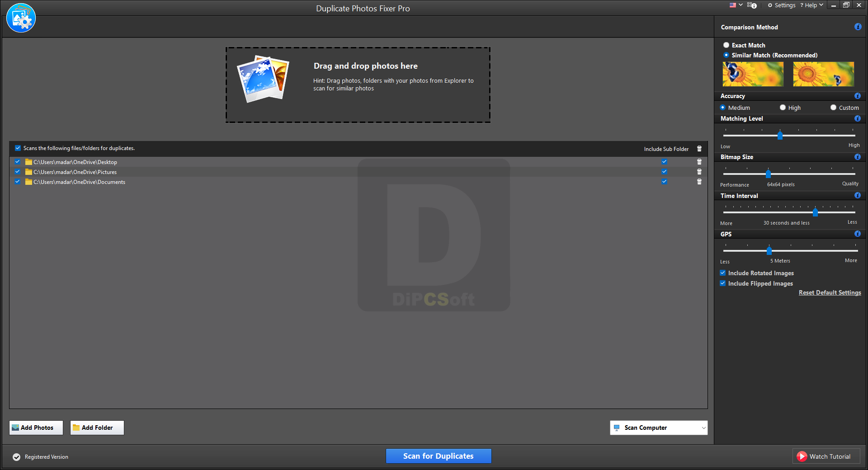Viewport: 868px width, 470px height.
Task: Set Accuracy to High
Action: click(783, 108)
